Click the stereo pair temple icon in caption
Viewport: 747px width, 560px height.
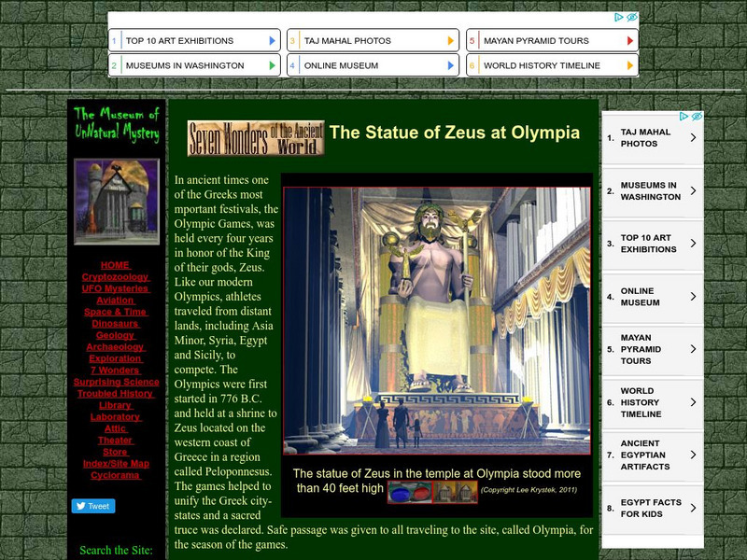(455, 492)
